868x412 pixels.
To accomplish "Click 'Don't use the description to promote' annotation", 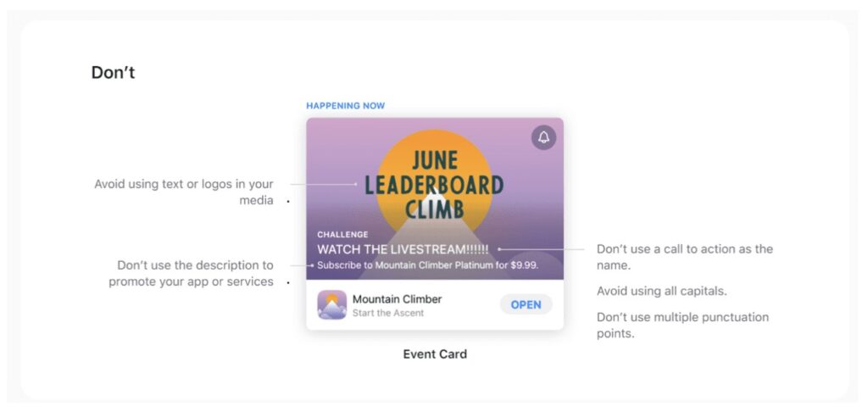I will [191, 274].
